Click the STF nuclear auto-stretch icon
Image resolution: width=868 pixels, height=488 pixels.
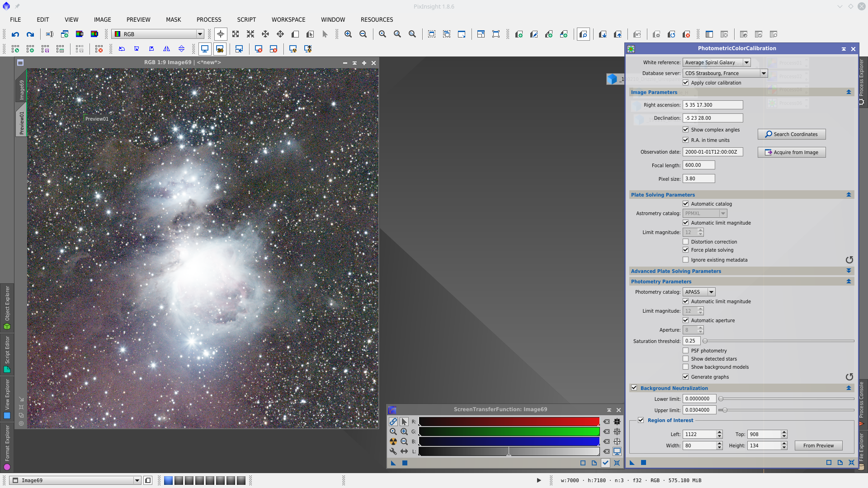[x=393, y=441]
